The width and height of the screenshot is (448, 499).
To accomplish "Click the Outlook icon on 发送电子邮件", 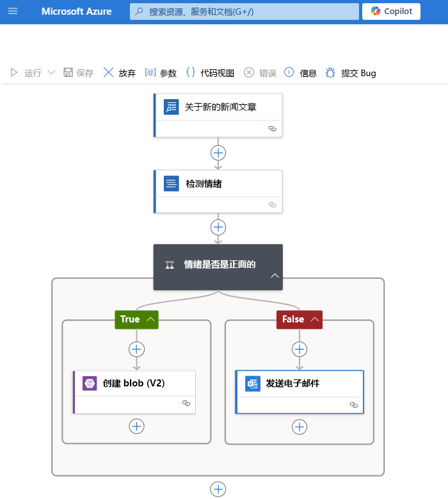I will 253,383.
